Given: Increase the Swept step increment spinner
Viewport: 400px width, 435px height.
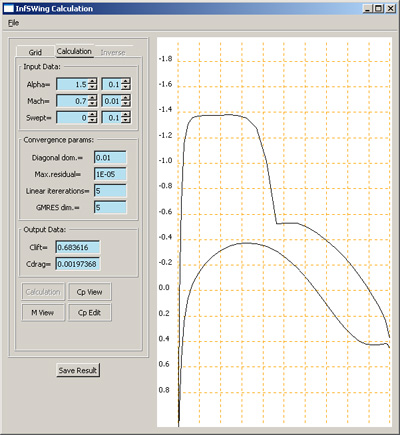Looking at the screenshot, I should (126, 114).
